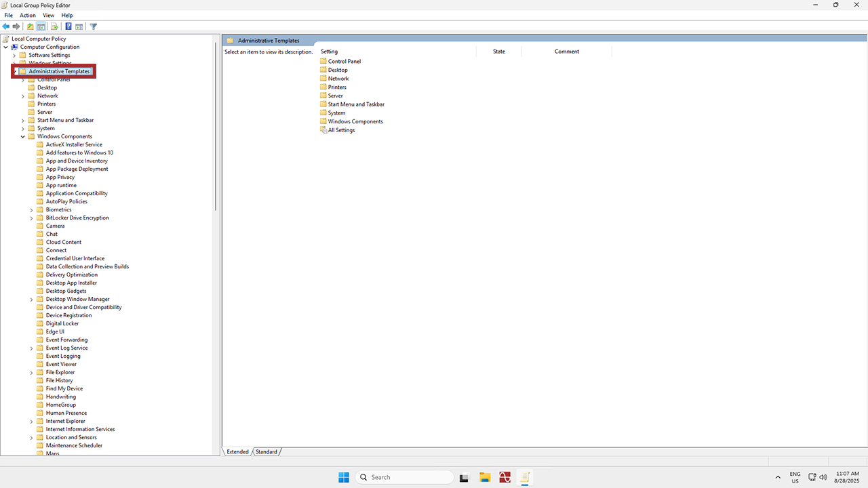This screenshot has height=488, width=868.
Task: Expand the Internet Explorer folder node
Action: click(31, 421)
